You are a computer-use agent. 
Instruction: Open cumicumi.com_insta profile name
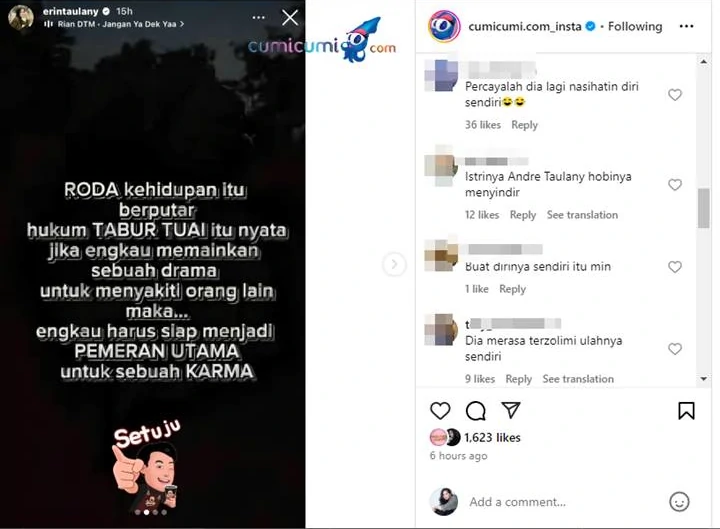524,27
